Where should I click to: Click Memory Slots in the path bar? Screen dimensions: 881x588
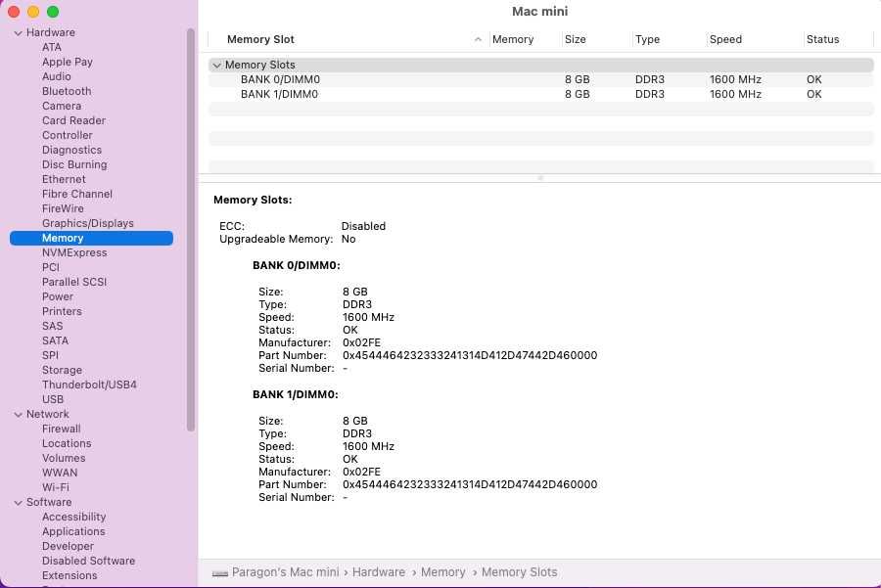point(519,572)
